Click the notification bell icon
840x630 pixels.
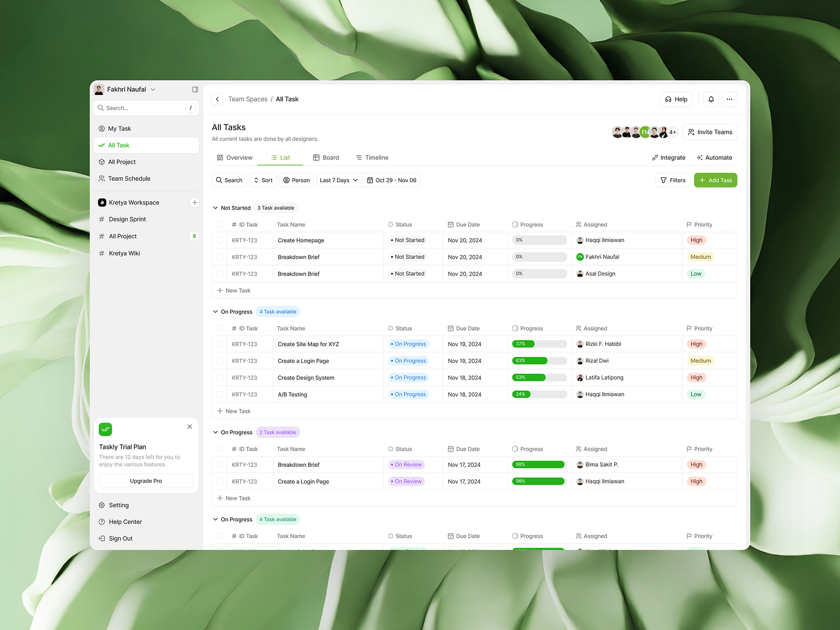coord(711,99)
